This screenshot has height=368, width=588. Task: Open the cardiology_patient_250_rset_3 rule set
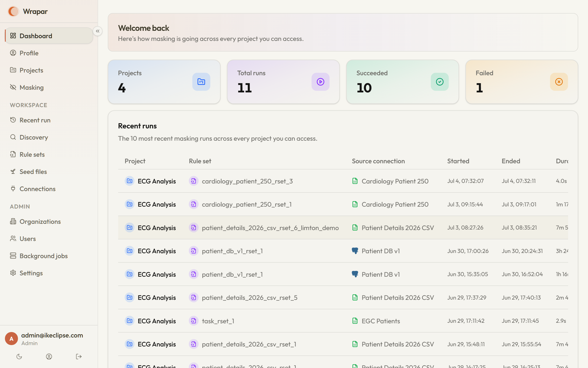pos(247,181)
